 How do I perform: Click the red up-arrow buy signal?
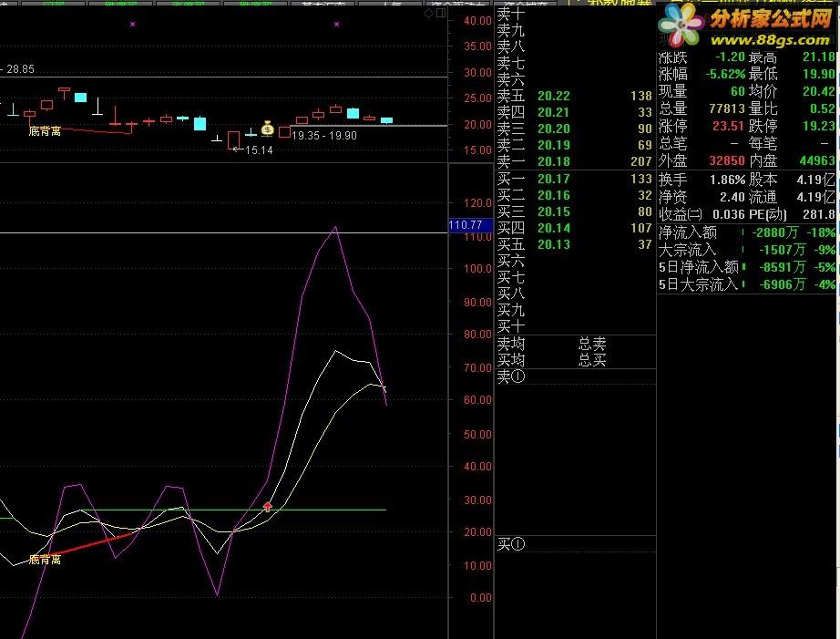click(x=267, y=506)
